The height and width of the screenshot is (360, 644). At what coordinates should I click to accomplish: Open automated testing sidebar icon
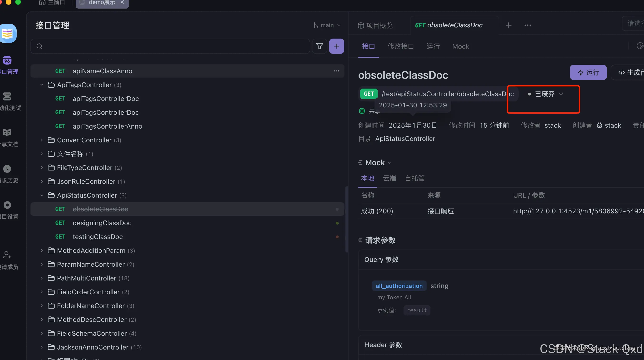tap(7, 96)
